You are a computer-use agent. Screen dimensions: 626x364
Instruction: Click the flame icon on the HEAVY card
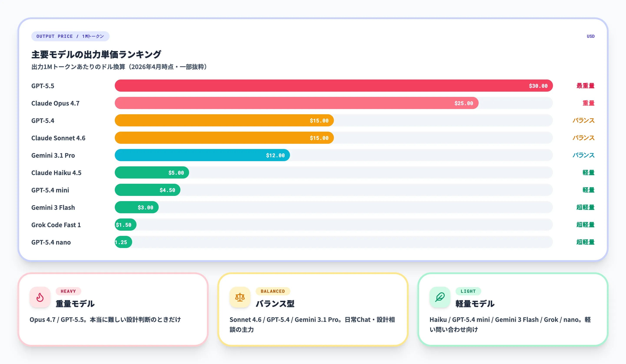40,297
